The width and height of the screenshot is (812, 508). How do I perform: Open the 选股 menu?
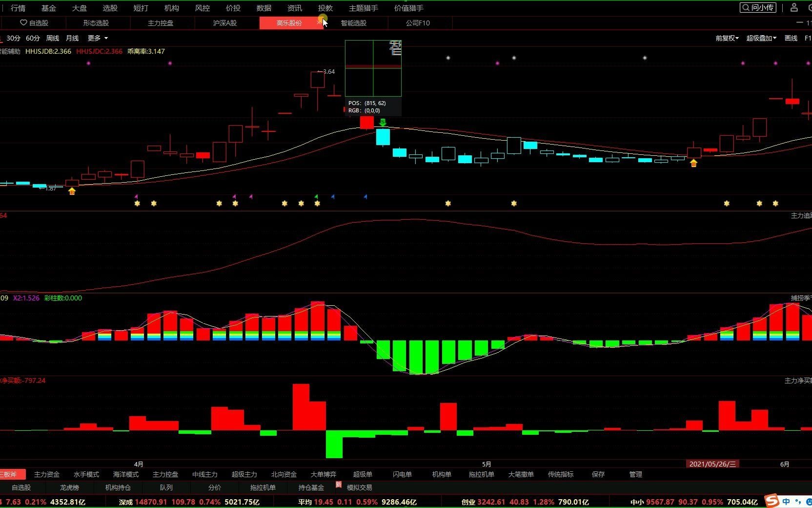point(110,8)
